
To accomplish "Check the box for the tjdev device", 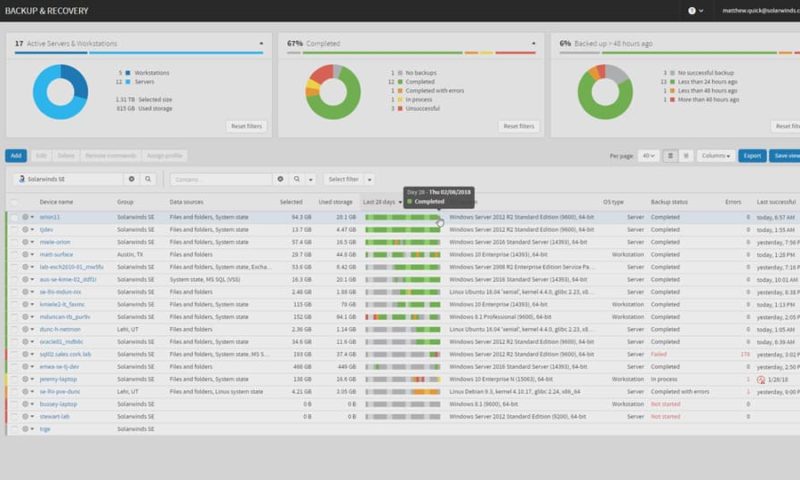I will coord(14,230).
